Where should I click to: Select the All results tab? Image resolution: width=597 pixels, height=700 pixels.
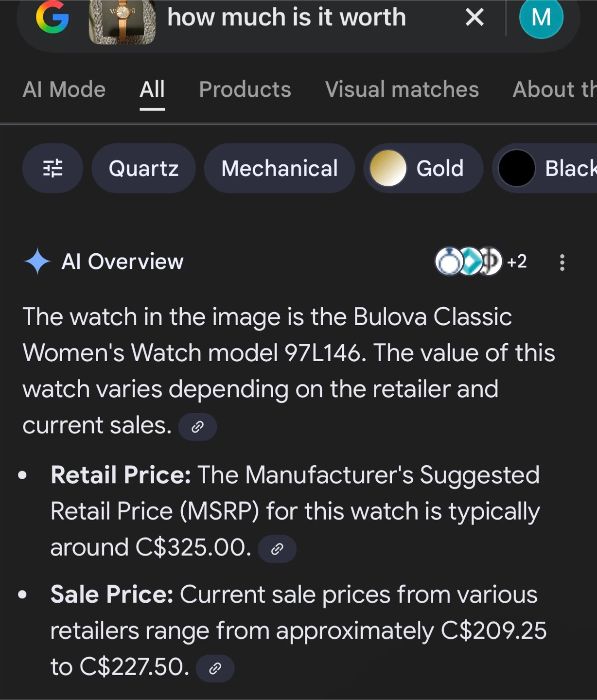152,89
